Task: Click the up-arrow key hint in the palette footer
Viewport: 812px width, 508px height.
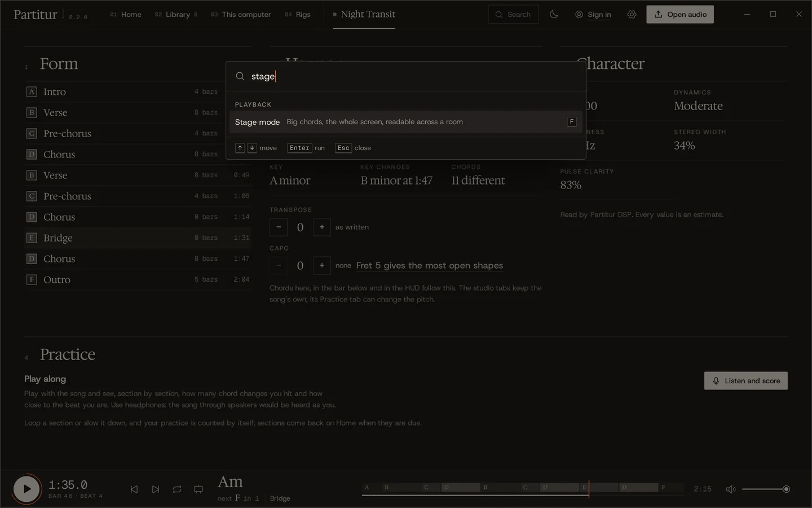Action: (240, 148)
